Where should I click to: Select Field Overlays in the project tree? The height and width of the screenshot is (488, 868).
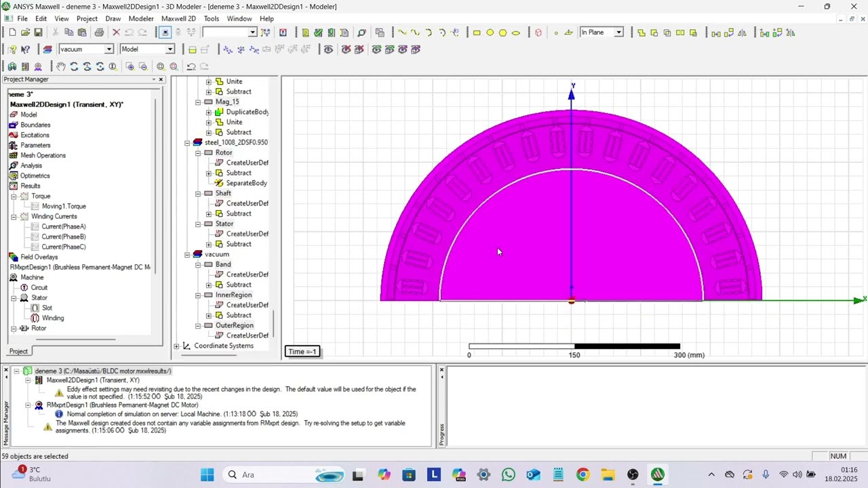pos(39,257)
